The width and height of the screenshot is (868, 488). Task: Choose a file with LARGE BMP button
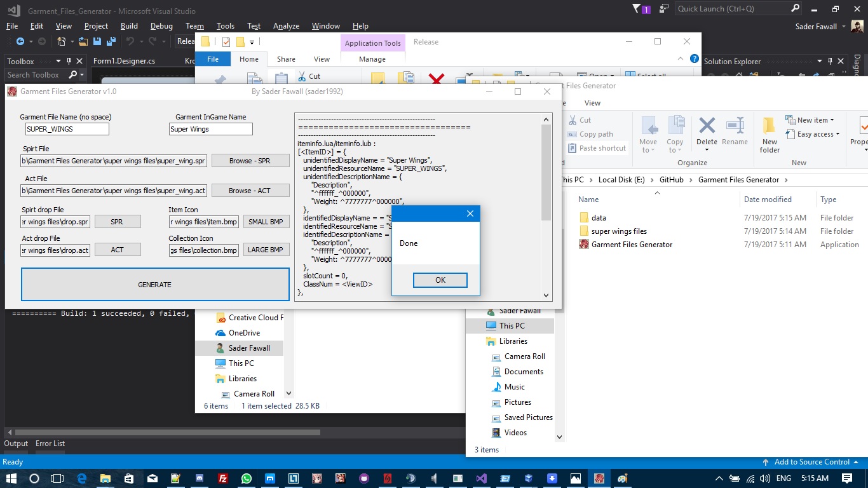pyautogui.click(x=266, y=250)
